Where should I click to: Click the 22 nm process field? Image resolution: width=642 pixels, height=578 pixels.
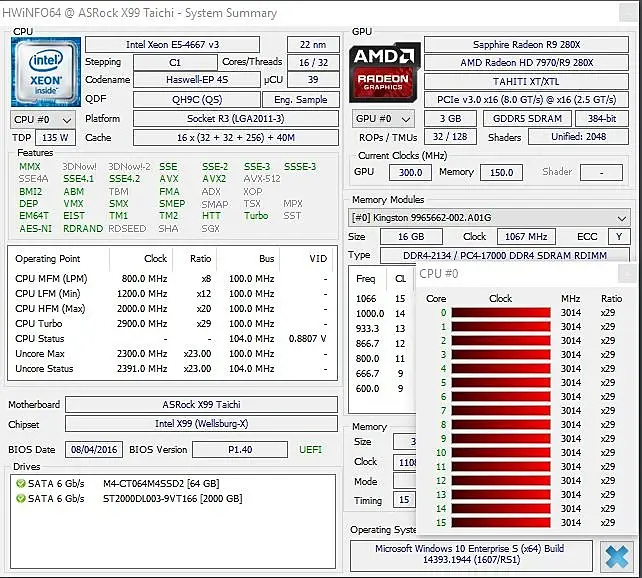(313, 44)
